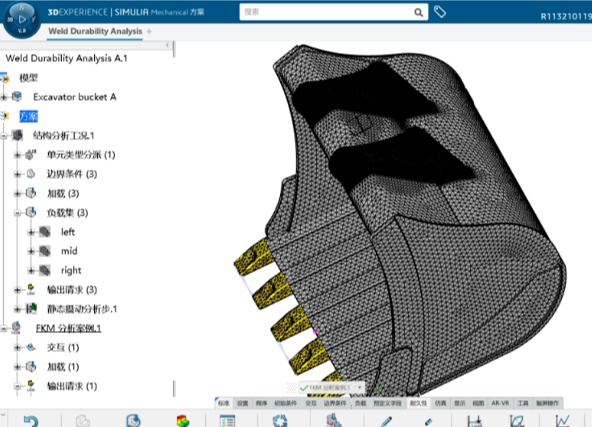Switch to the 设置 toolbar tab

242,403
